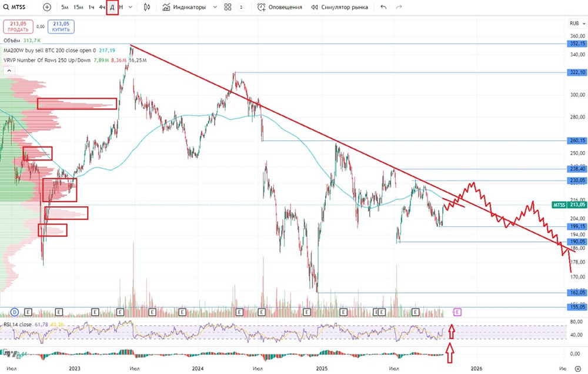The width and height of the screenshot is (588, 374).
Task: Switch to the 4ч timeframe
Action: pos(102,7)
